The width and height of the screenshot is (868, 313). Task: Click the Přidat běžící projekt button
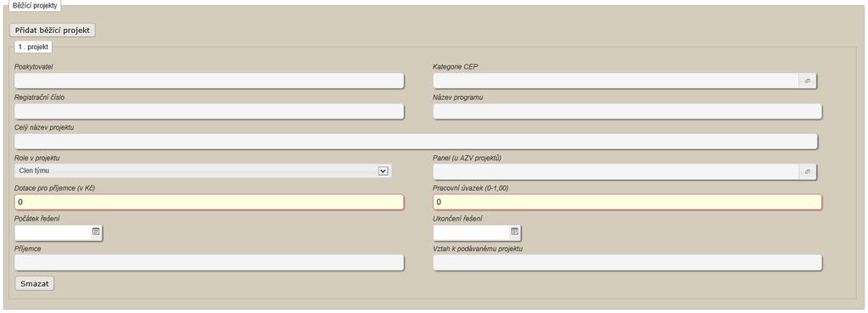[x=53, y=31]
